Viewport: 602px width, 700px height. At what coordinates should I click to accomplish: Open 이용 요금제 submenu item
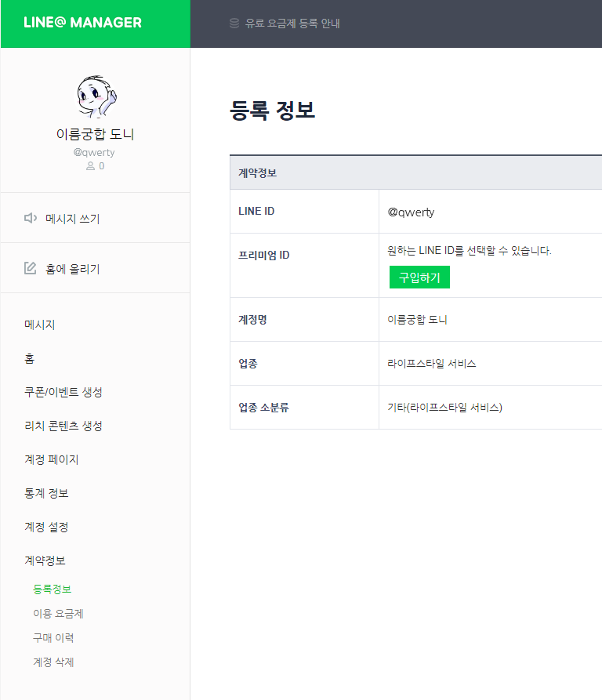(59, 614)
